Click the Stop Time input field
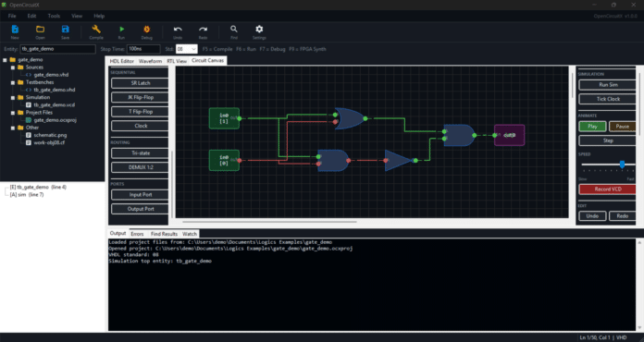 coord(143,49)
